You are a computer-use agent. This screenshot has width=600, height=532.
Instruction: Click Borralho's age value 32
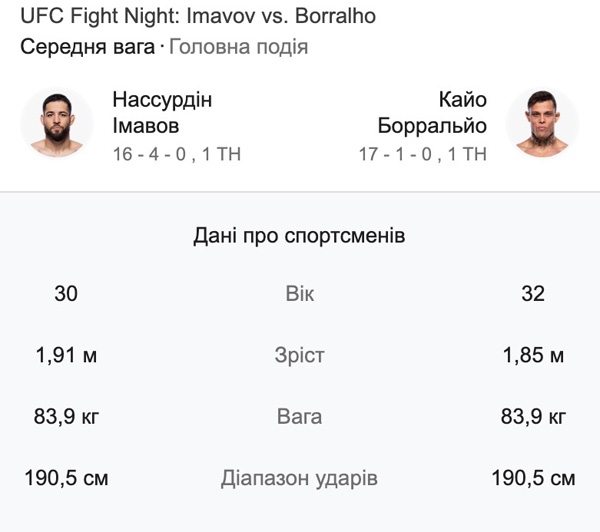(533, 294)
